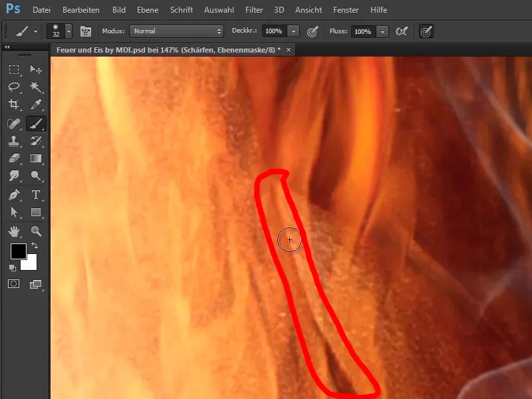
Task: Click the black foreground color swatch
Action: pos(18,251)
